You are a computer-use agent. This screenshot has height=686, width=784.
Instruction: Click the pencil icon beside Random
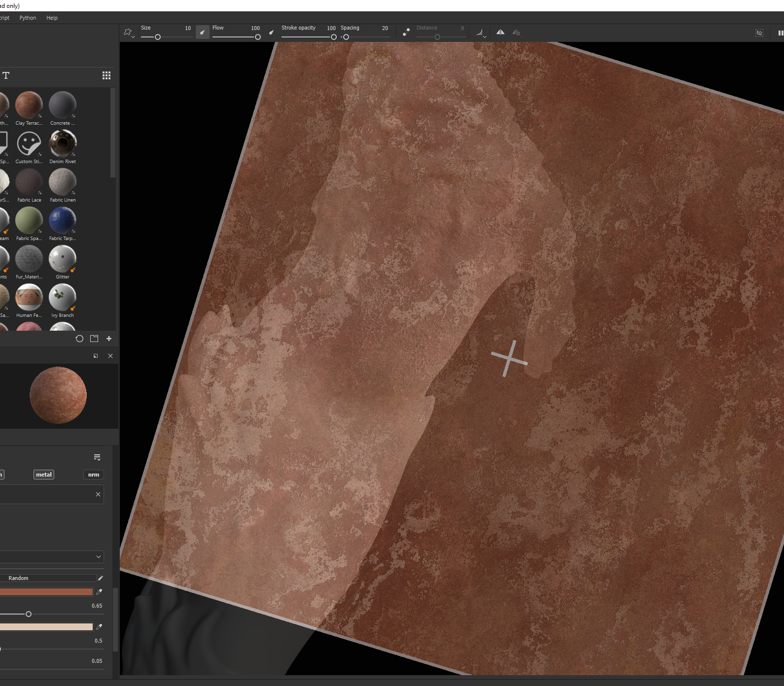point(101,578)
